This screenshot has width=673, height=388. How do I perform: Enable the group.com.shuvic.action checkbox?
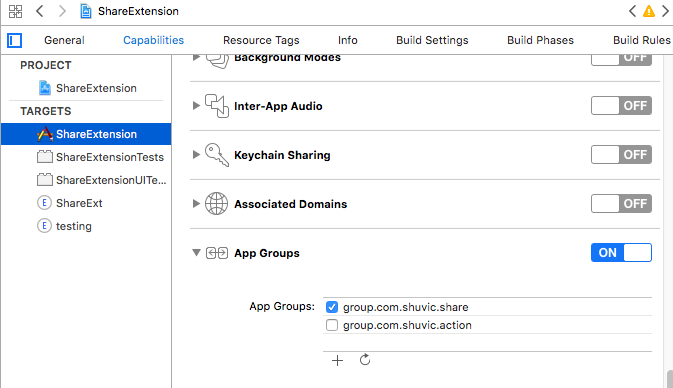[332, 325]
